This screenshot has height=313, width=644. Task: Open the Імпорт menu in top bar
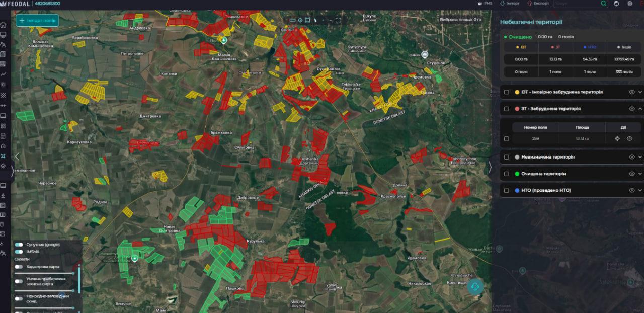[x=509, y=3]
